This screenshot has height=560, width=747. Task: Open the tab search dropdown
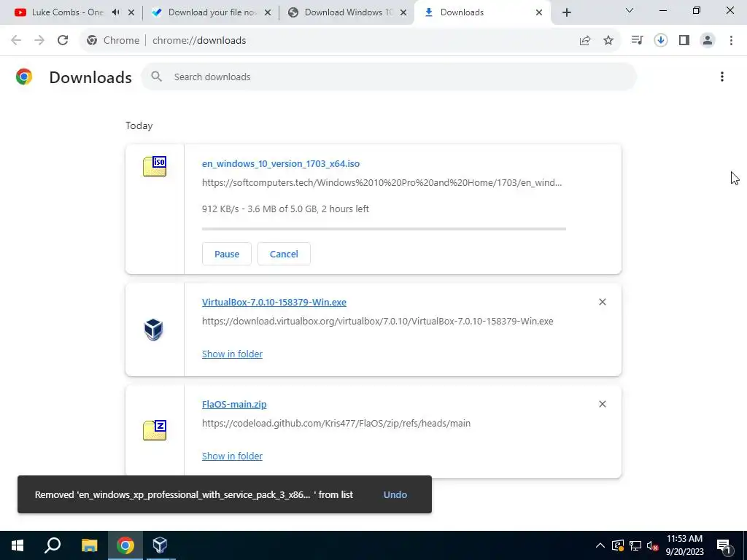(630, 10)
